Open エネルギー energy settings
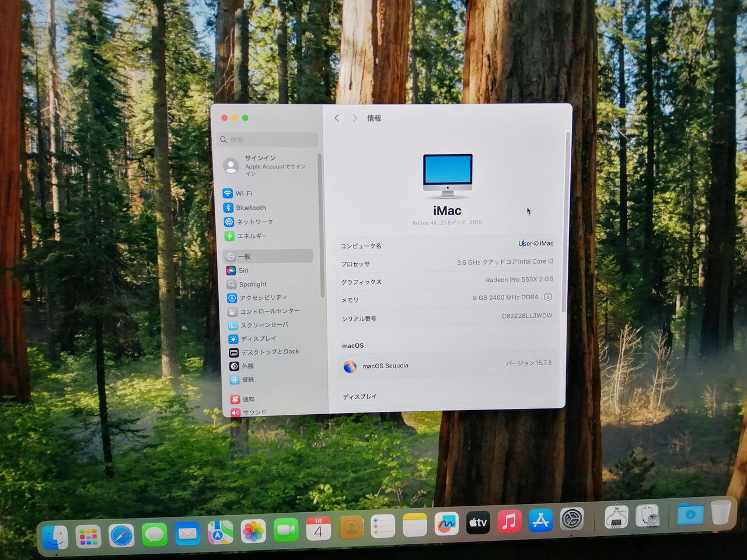Screen dimensions: 747x560 252,236
